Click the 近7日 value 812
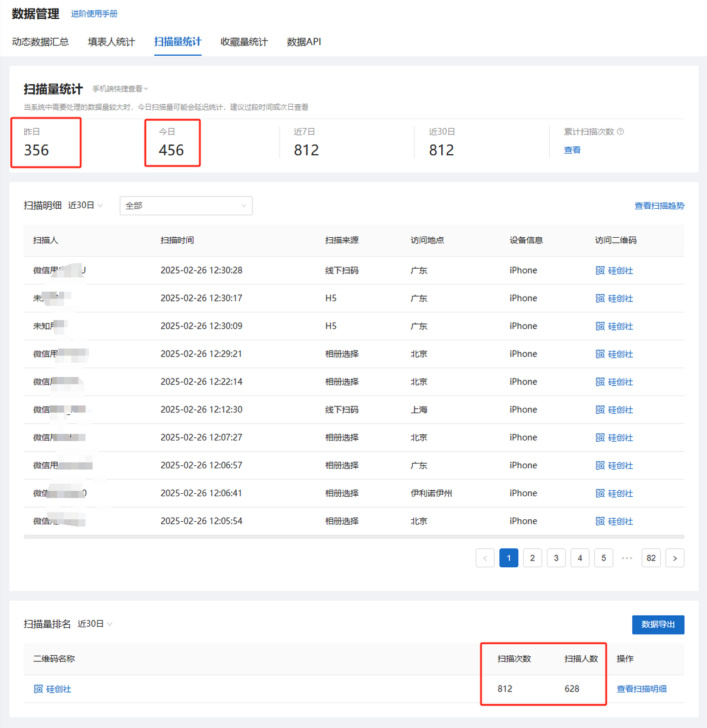The width and height of the screenshot is (707, 728). point(306,150)
